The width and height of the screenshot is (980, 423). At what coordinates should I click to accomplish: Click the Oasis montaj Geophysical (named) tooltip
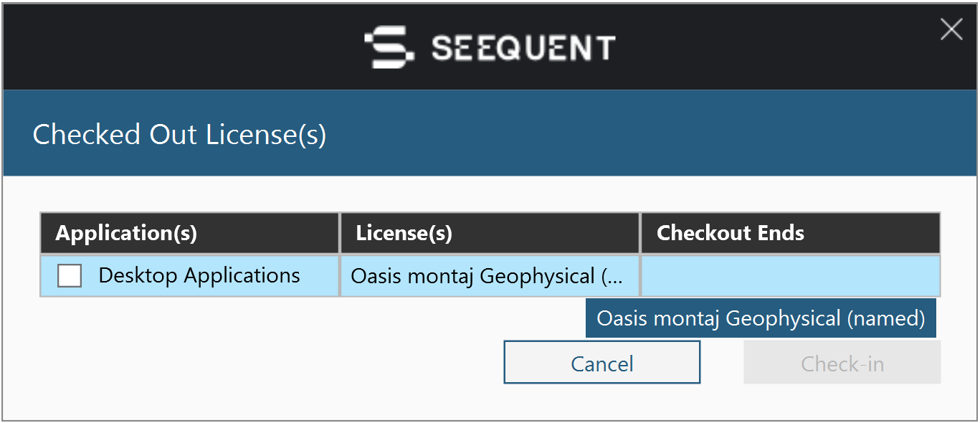click(761, 318)
